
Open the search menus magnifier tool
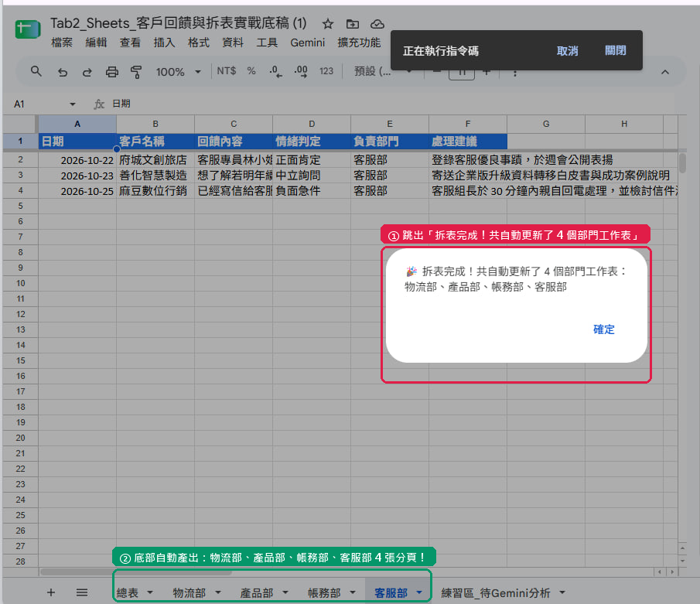(36, 71)
